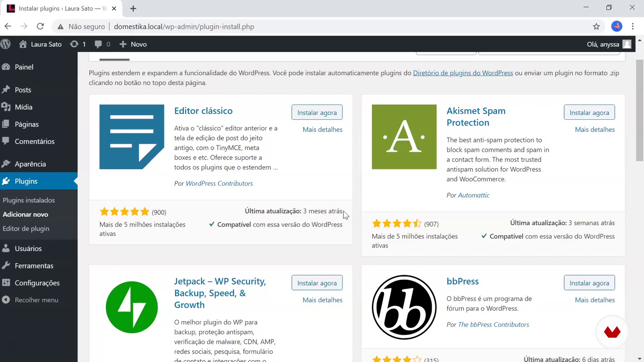Click the Ferramentas wrench icon
The image size is (644, 362).
pos(6,265)
